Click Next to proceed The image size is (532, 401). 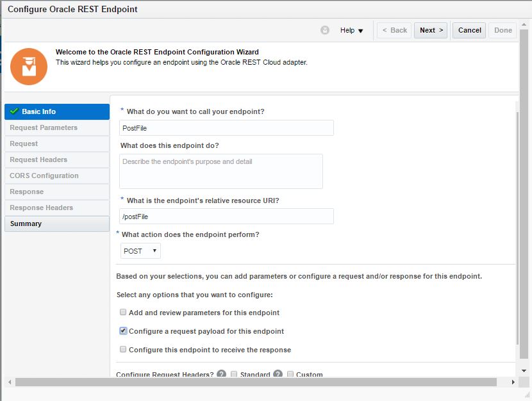tap(431, 30)
